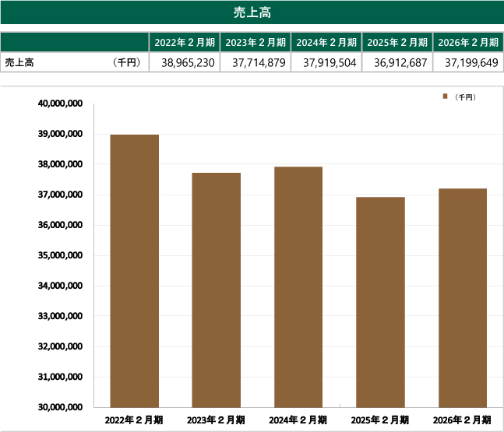This screenshot has width=504, height=432.
Task: Click the 2023年2月期 bar in chart
Action: pyautogui.click(x=217, y=290)
